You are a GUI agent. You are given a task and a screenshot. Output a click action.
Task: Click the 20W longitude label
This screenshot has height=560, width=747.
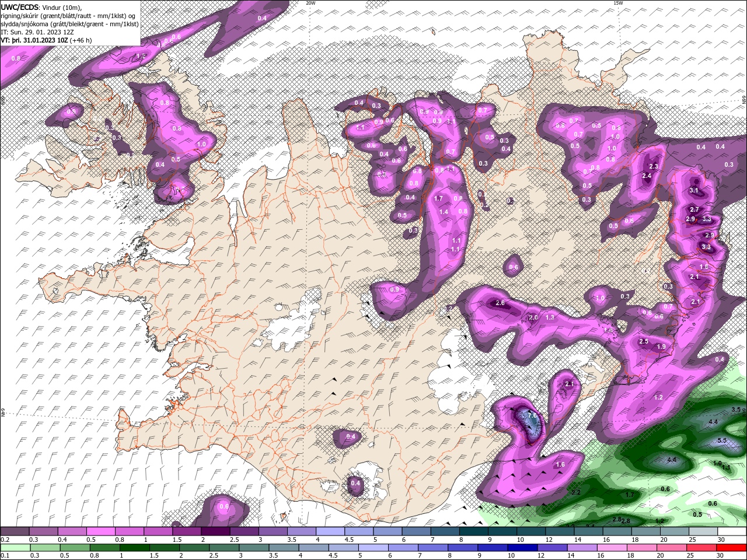tap(310, 3)
